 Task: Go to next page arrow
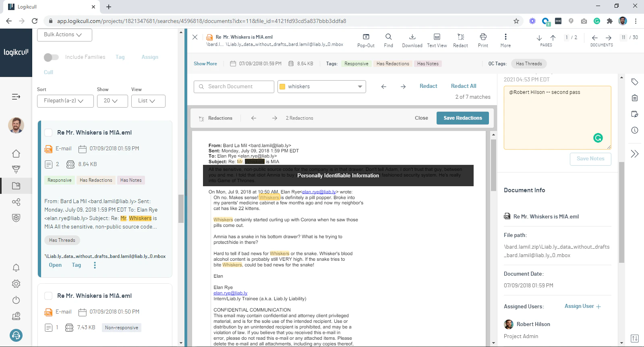tap(539, 38)
